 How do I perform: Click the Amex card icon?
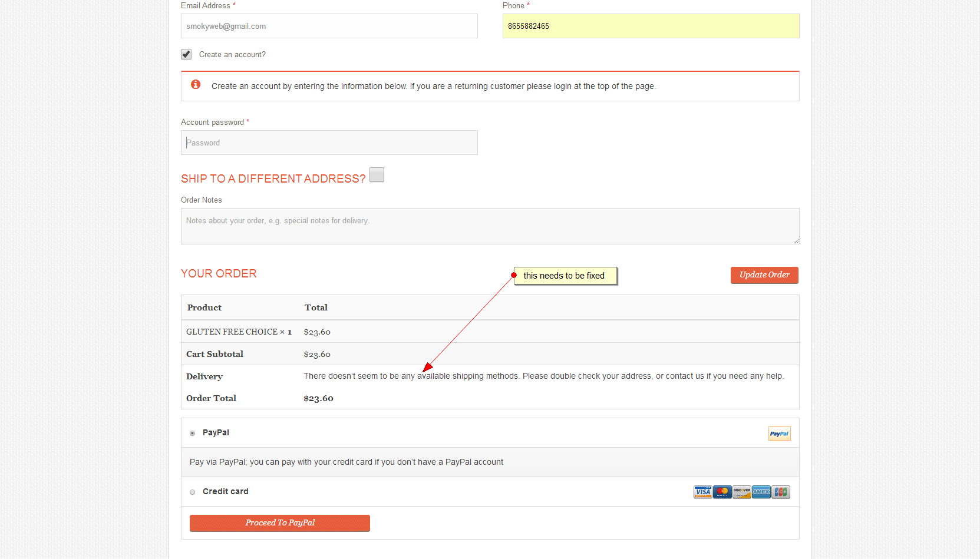coord(761,492)
